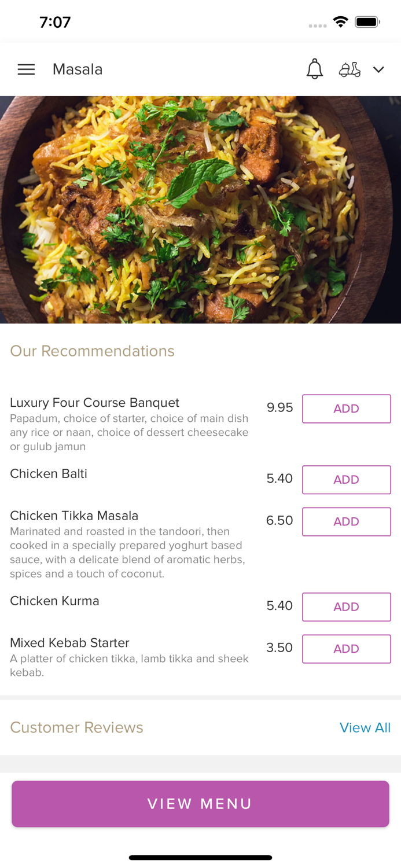The width and height of the screenshot is (401, 868).
Task: Open the Luxury Four Course Banquet item
Action: pos(94,403)
